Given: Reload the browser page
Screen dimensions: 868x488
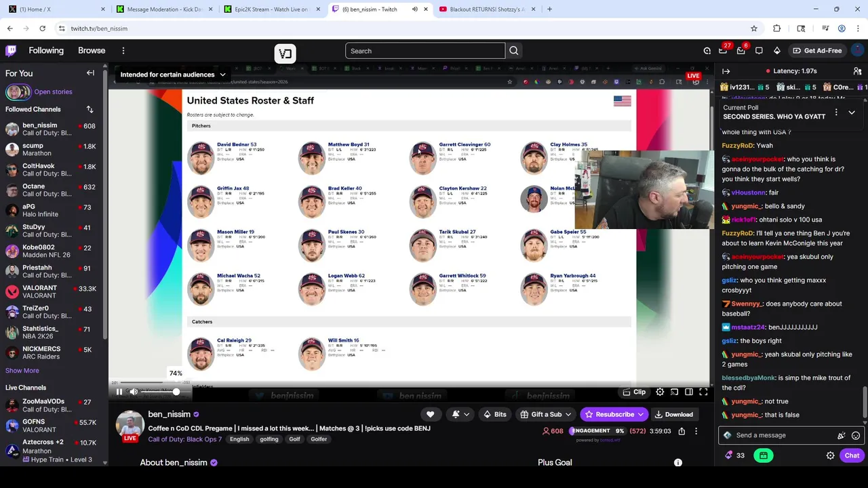Looking at the screenshot, I should 42,28.
